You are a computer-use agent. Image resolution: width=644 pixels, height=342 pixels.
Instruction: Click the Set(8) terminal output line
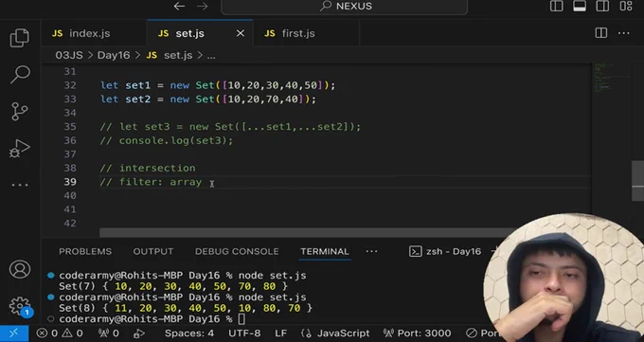[x=186, y=308]
